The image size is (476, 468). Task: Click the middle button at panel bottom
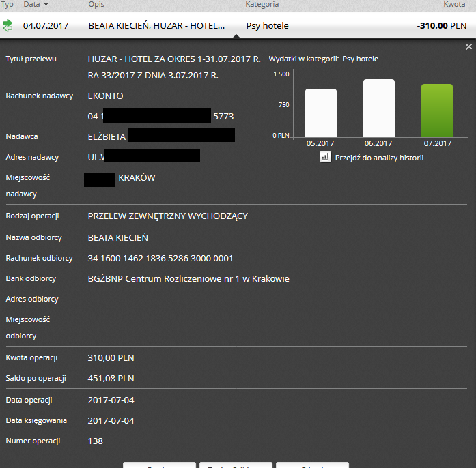(x=236, y=465)
